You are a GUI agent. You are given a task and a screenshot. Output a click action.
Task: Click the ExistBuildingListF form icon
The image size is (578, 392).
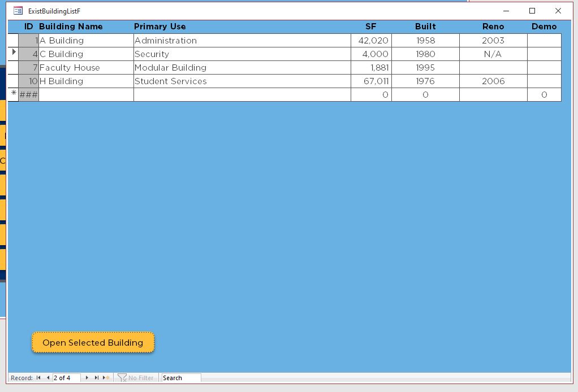click(18, 11)
